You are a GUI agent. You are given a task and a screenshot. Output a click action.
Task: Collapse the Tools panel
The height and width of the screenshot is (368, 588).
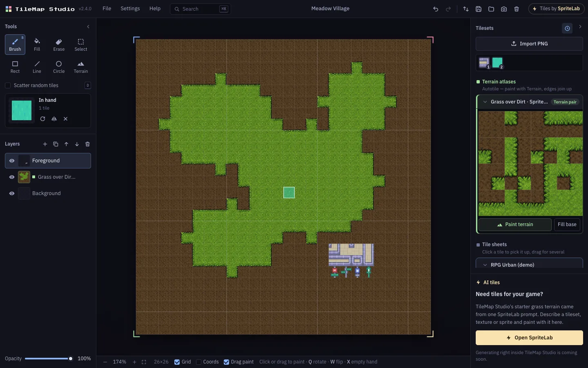point(88,27)
